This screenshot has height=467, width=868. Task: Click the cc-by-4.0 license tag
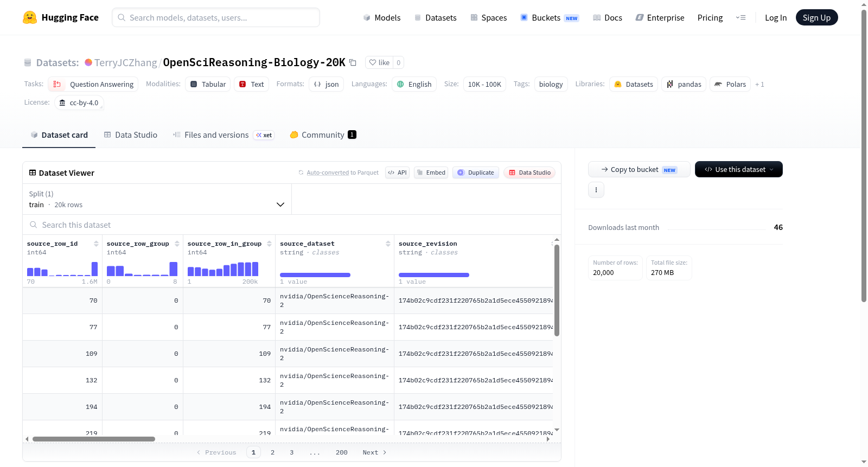(x=79, y=103)
